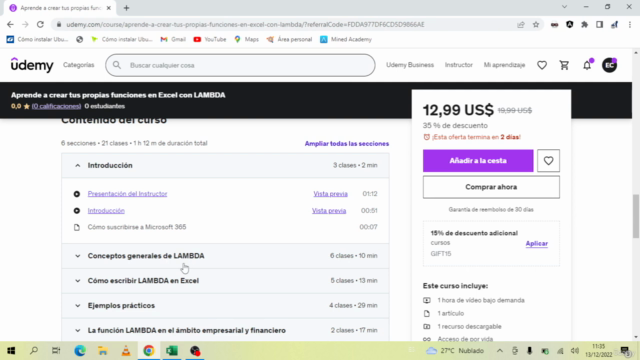Image resolution: width=640 pixels, height=360 pixels.
Task: Open the notifications bell
Action: pyautogui.click(x=587, y=65)
